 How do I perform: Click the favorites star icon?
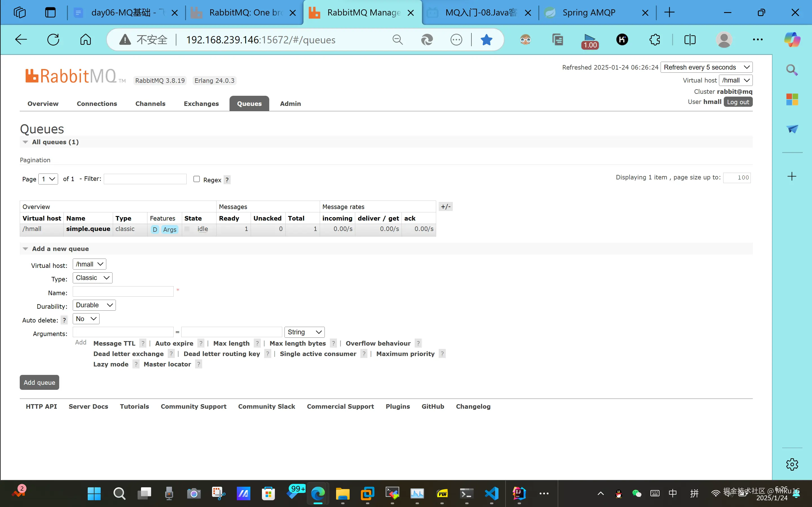[486, 39]
